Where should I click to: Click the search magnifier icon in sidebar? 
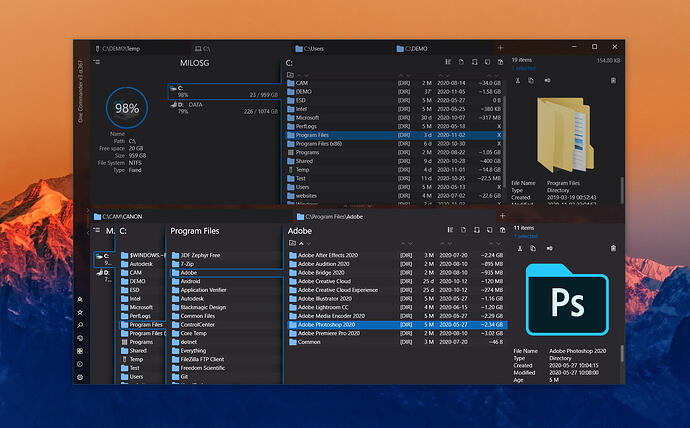click(x=79, y=326)
